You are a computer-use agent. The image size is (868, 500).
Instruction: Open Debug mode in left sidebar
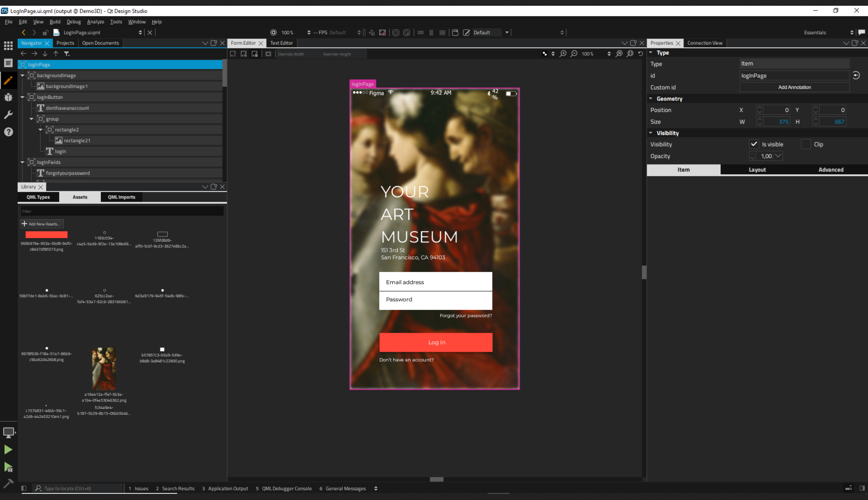coord(8,97)
